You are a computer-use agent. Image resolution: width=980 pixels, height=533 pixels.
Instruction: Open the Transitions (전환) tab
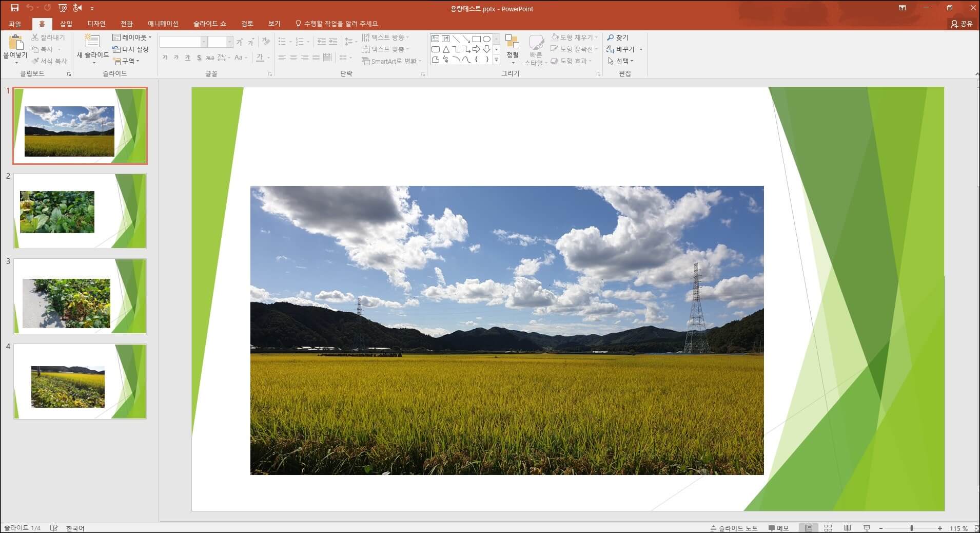[x=126, y=24]
